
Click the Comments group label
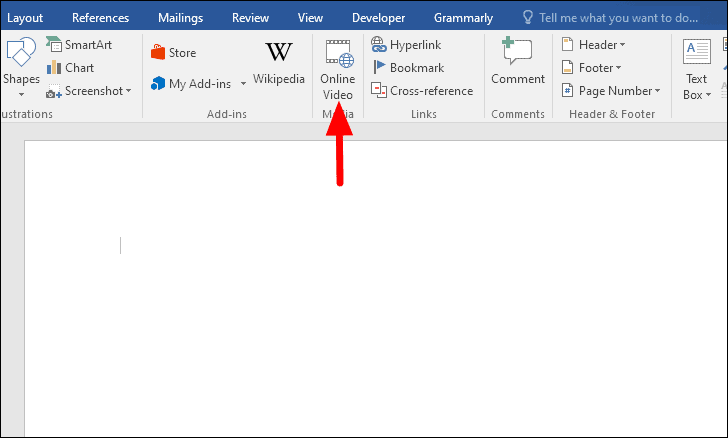click(x=518, y=114)
